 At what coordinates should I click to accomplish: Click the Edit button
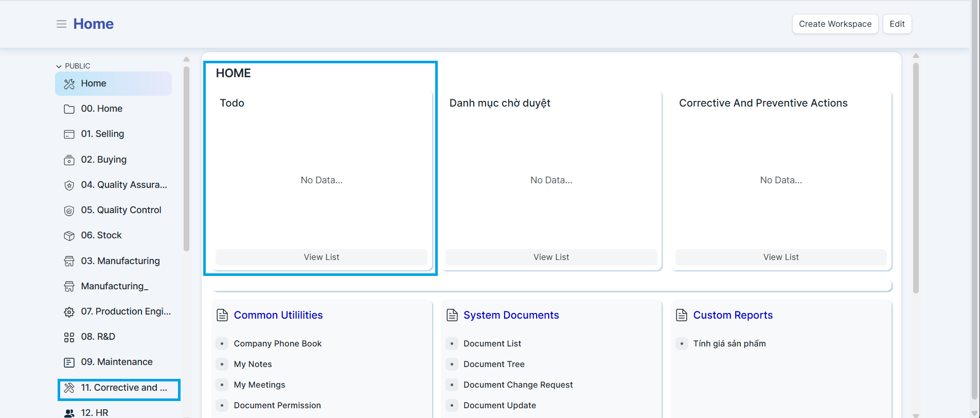[x=897, y=24]
